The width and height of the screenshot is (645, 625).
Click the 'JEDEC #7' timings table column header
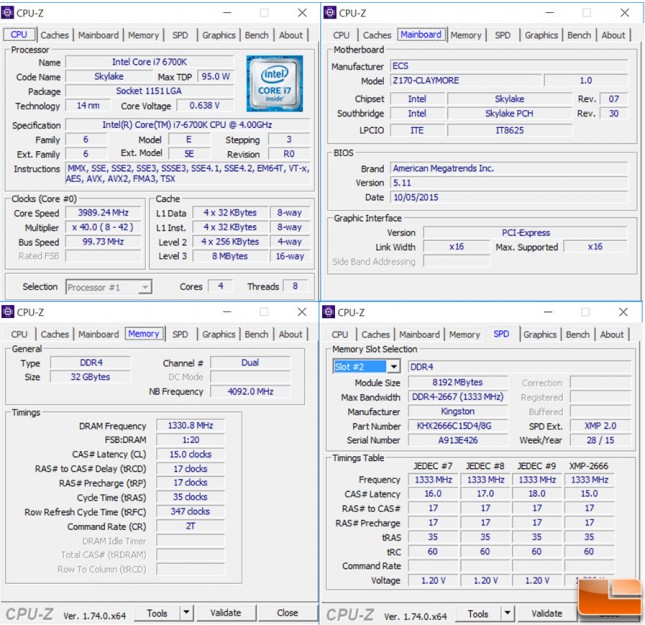[433, 466]
